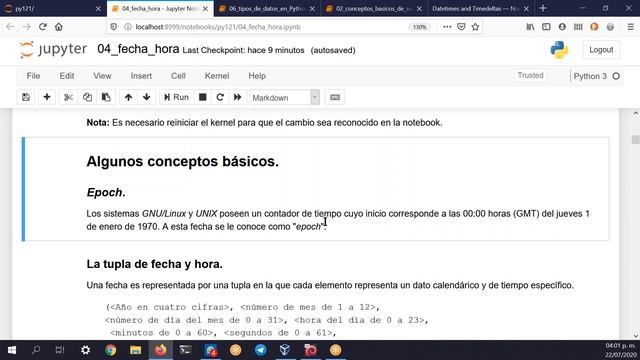Screen dimensions: 640x360
Task: Open page actions three-dots menu
Action: (x=447, y=27)
